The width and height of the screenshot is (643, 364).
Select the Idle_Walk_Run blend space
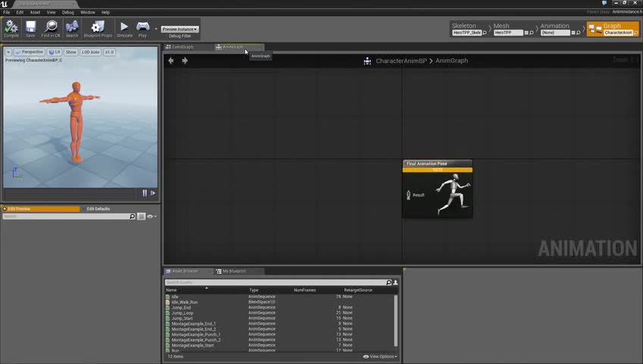(279, 302)
